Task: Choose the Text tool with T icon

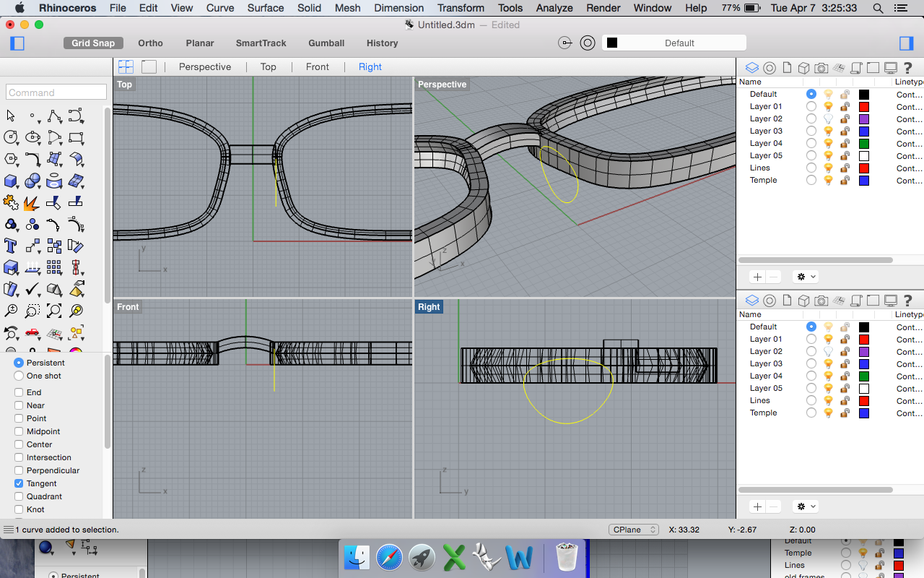Action: click(x=11, y=246)
